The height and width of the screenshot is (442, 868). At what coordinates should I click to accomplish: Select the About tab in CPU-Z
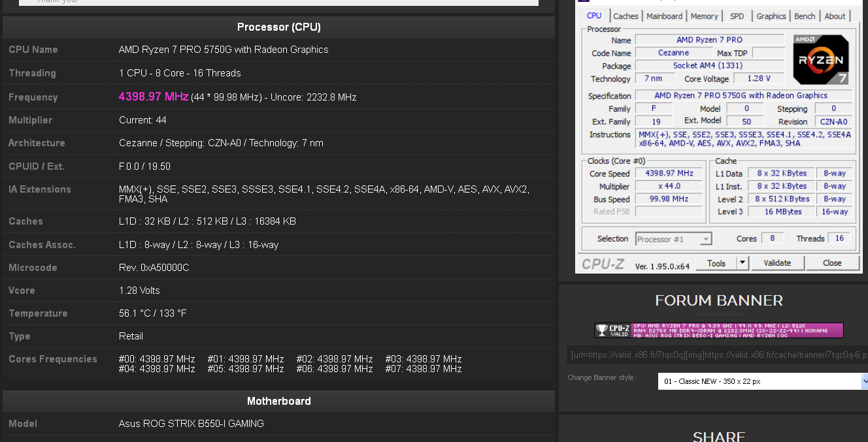tap(835, 16)
